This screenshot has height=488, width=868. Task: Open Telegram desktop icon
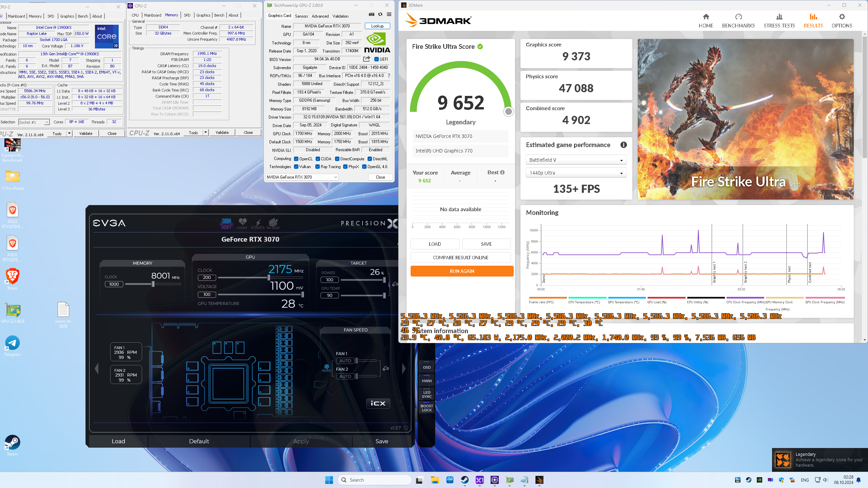pyautogui.click(x=12, y=346)
